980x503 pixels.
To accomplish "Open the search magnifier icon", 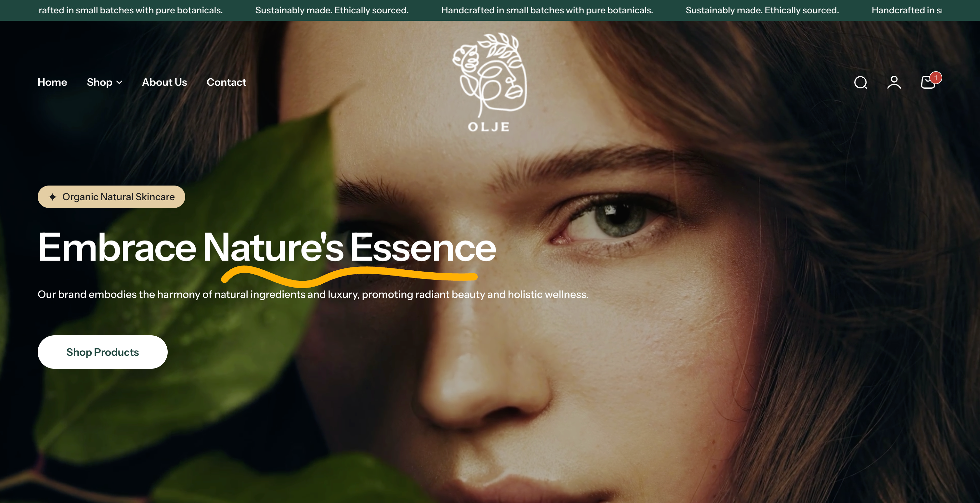I will point(860,82).
